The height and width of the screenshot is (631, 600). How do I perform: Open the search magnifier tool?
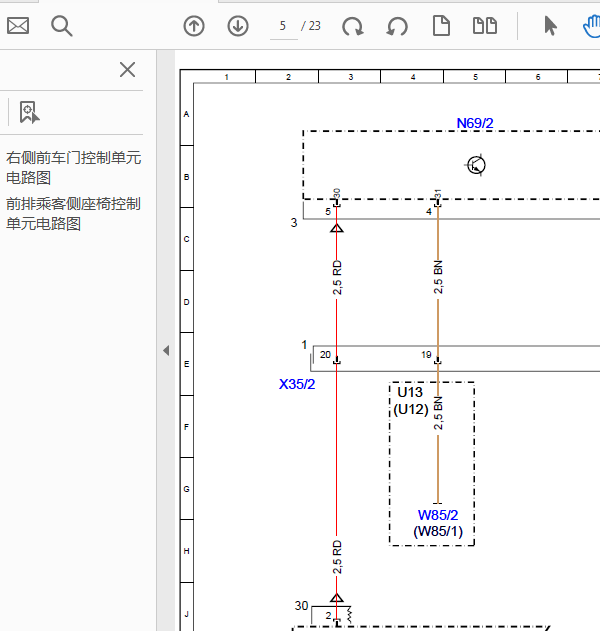pyautogui.click(x=62, y=26)
